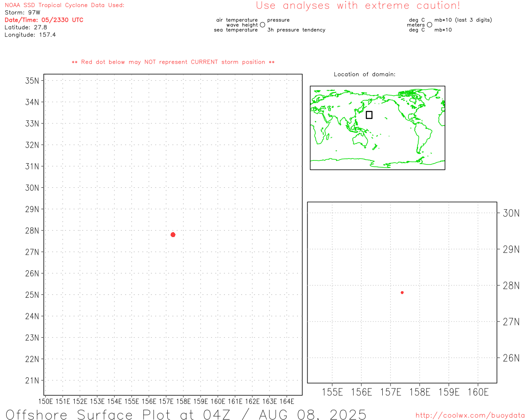Viewport: 525px width, 420px height.
Task: Click the 160E label on the zoomed map
Action: coord(478,392)
